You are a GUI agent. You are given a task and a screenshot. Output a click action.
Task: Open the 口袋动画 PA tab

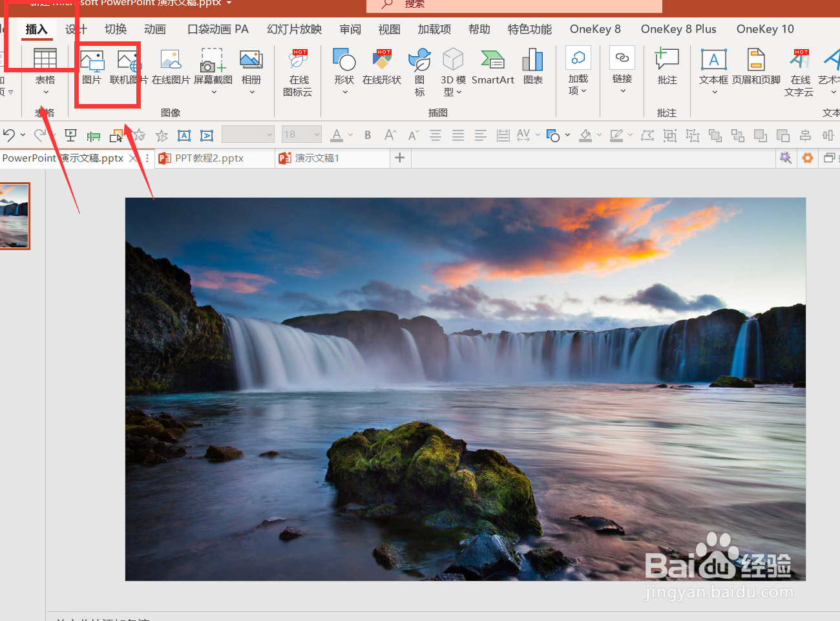218,29
